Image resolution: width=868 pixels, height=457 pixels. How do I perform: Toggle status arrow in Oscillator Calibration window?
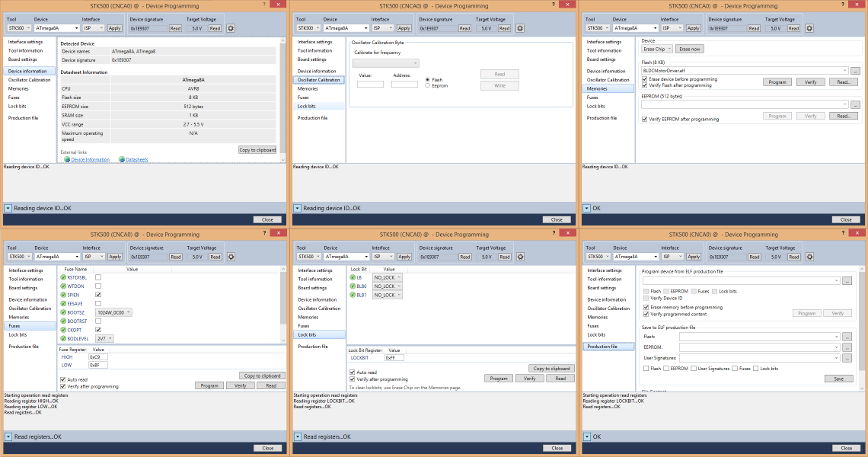[x=297, y=208]
